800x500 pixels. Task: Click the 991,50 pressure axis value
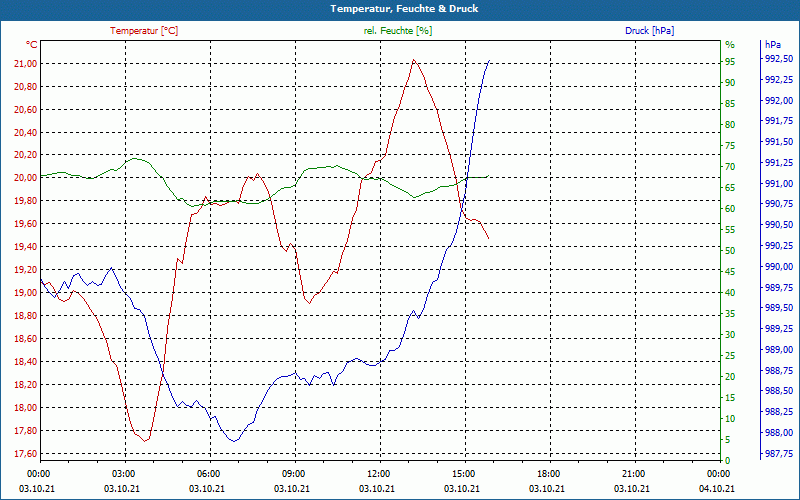pyautogui.click(x=779, y=142)
